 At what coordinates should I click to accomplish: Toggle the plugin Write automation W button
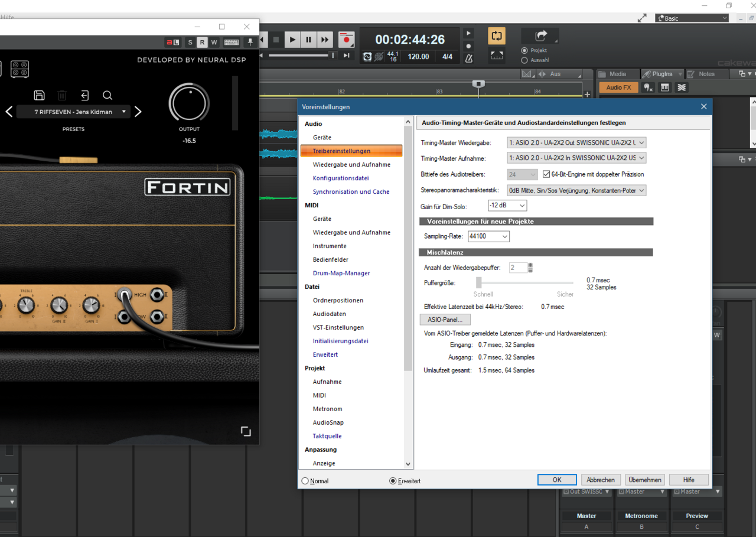(214, 42)
